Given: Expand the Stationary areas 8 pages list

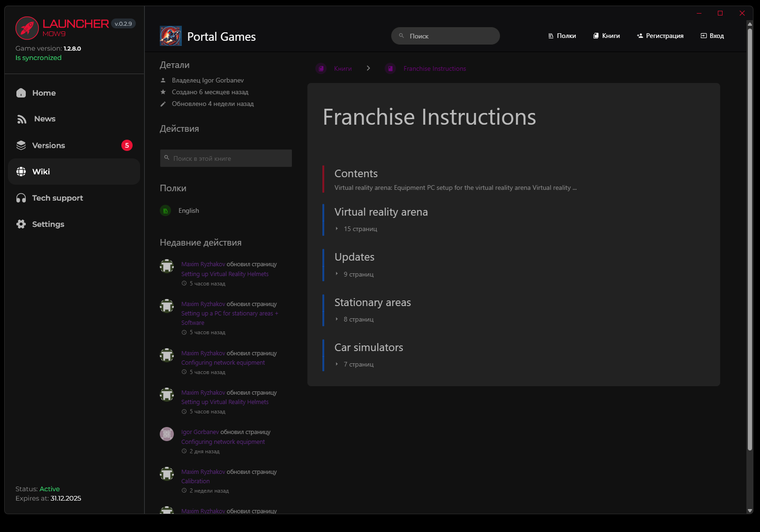Looking at the screenshot, I should [x=358, y=319].
